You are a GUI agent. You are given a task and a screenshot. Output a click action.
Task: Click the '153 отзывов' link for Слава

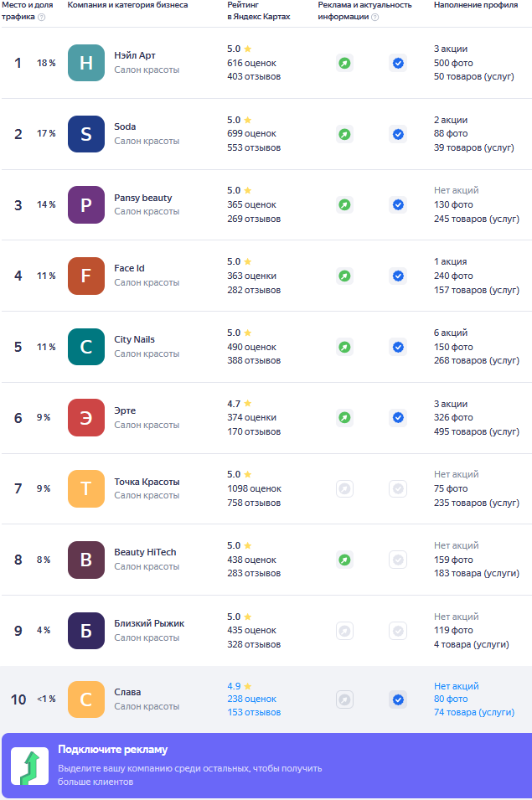[x=254, y=712]
